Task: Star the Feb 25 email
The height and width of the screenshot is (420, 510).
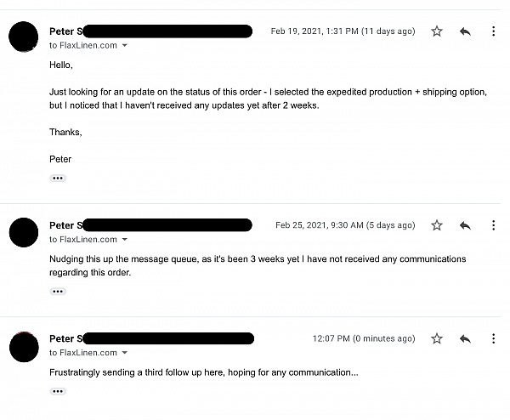Action: tap(437, 225)
